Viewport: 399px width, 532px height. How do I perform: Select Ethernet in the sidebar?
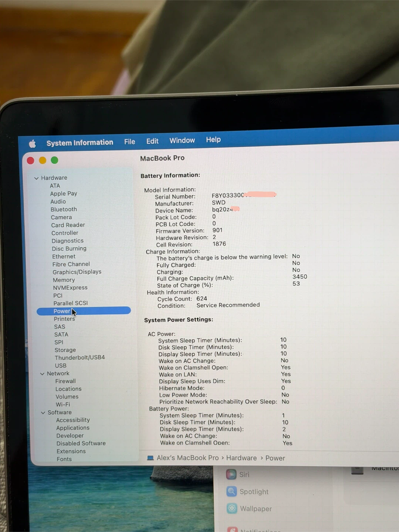point(64,256)
